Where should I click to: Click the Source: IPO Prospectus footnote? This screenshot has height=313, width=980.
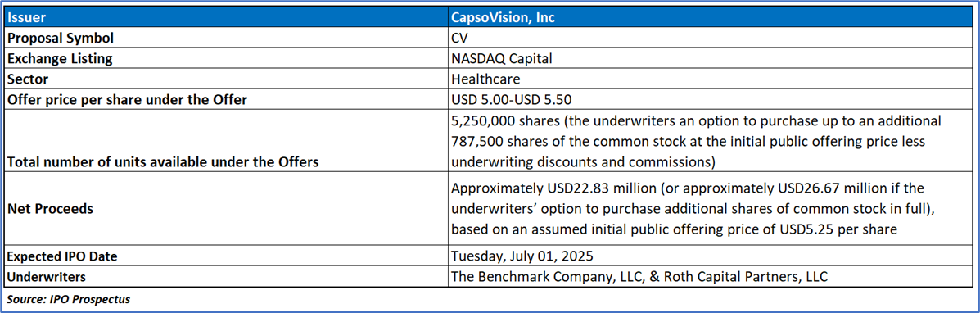(x=69, y=298)
